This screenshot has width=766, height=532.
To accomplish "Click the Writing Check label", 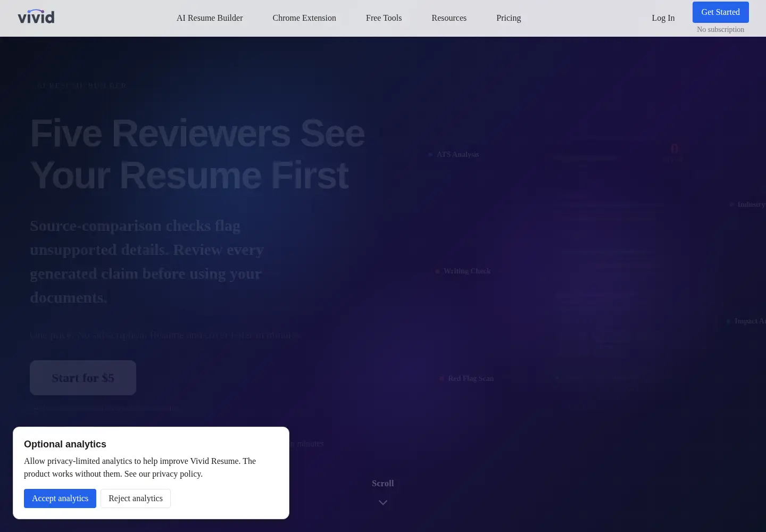I will [x=467, y=271].
